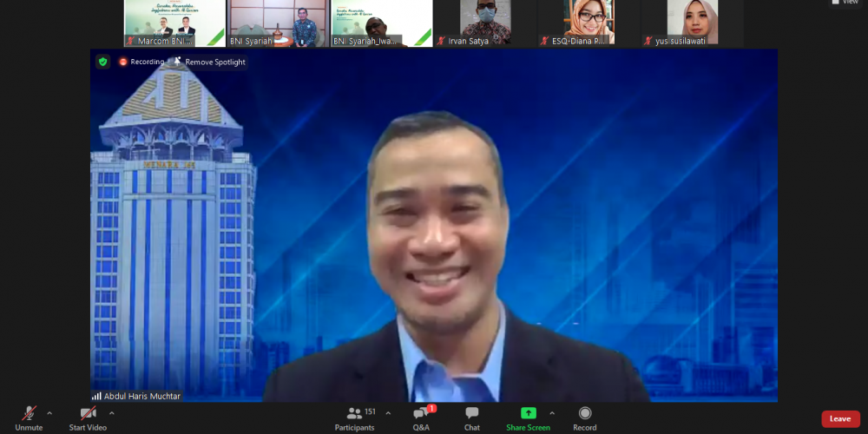868x434 pixels.
Task: Unmute the microphone
Action: (29, 416)
